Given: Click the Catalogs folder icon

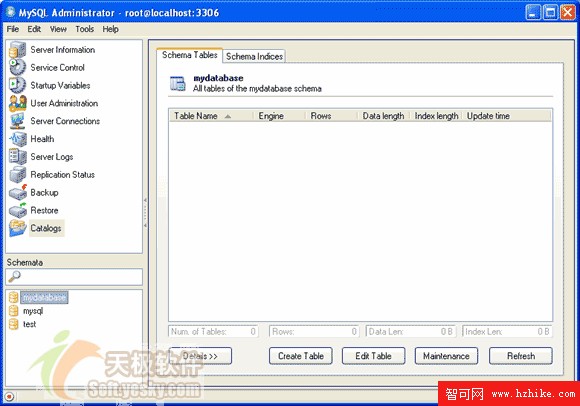Looking at the screenshot, I should click(17, 228).
